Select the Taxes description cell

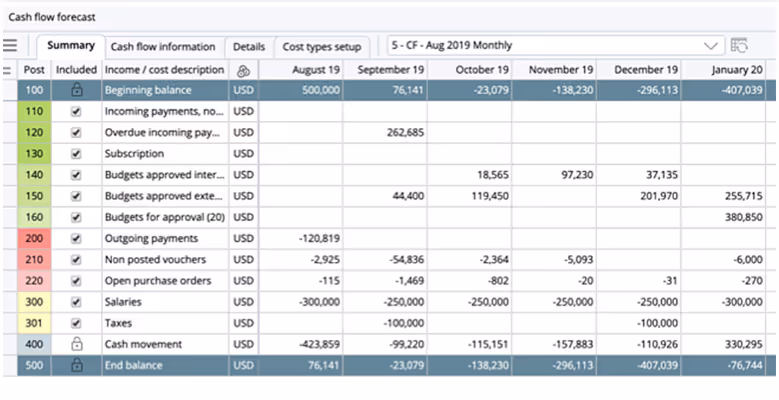(x=165, y=323)
